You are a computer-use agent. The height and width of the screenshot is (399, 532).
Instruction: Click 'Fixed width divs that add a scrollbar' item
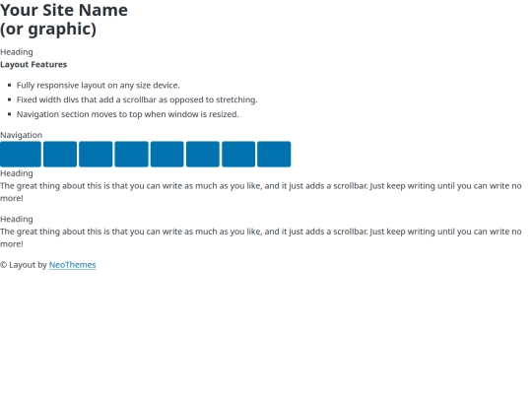(137, 100)
